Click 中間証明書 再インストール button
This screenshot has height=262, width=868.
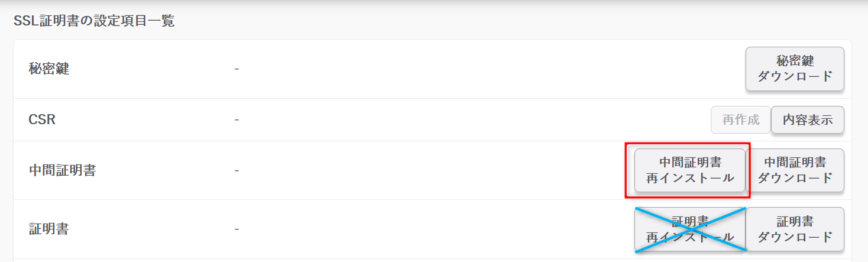689,170
